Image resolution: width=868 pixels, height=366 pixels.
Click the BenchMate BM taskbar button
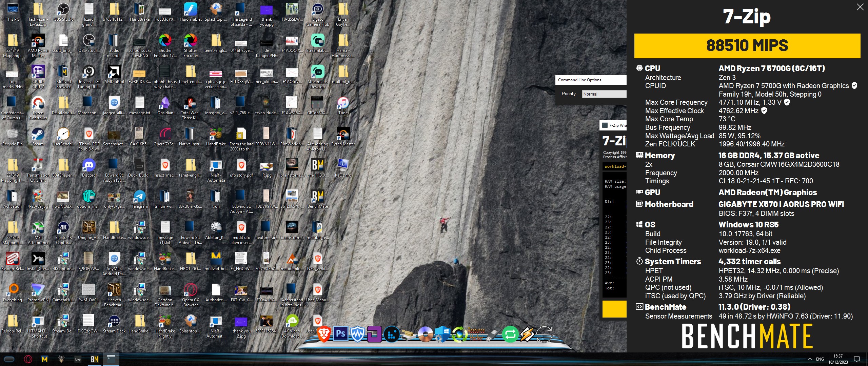(94, 359)
